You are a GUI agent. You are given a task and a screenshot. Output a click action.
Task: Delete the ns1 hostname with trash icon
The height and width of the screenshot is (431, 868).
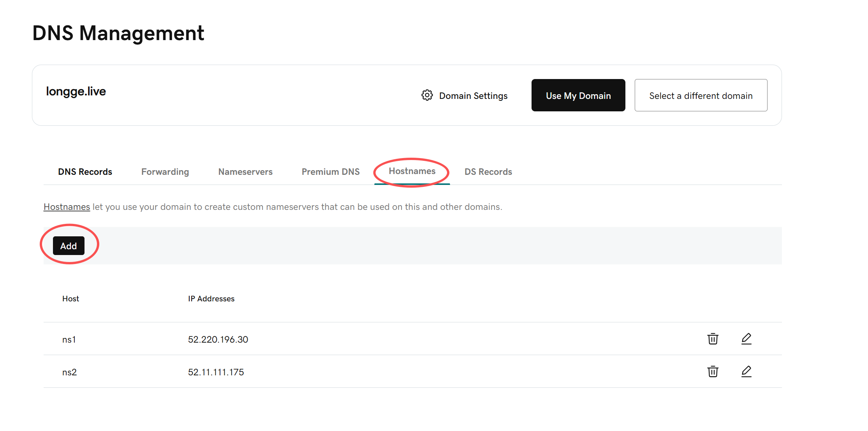(713, 339)
